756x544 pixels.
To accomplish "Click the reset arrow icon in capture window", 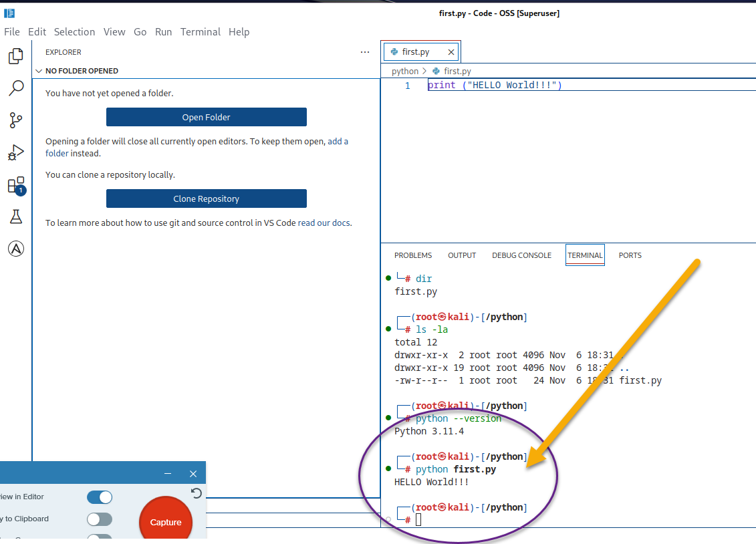I will click(x=197, y=493).
